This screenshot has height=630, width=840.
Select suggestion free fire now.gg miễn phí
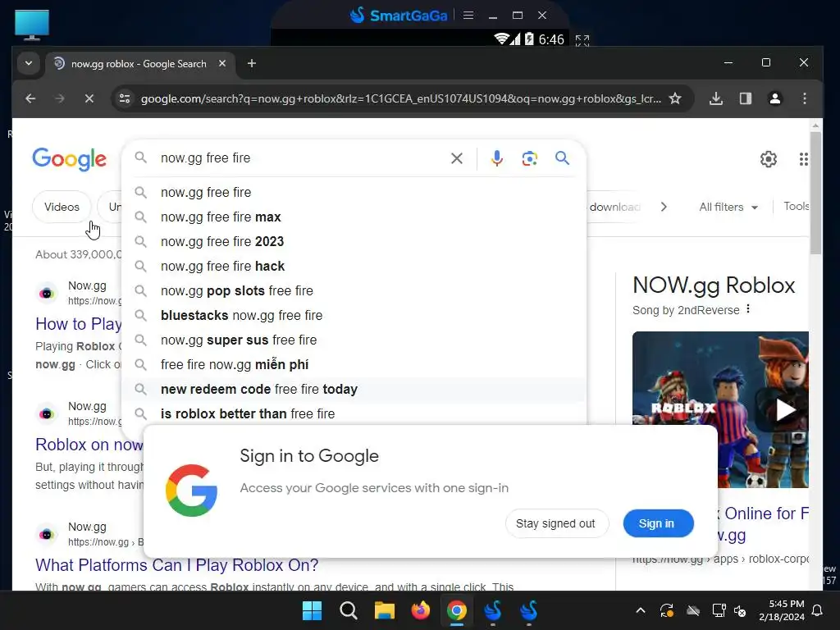coord(354,365)
